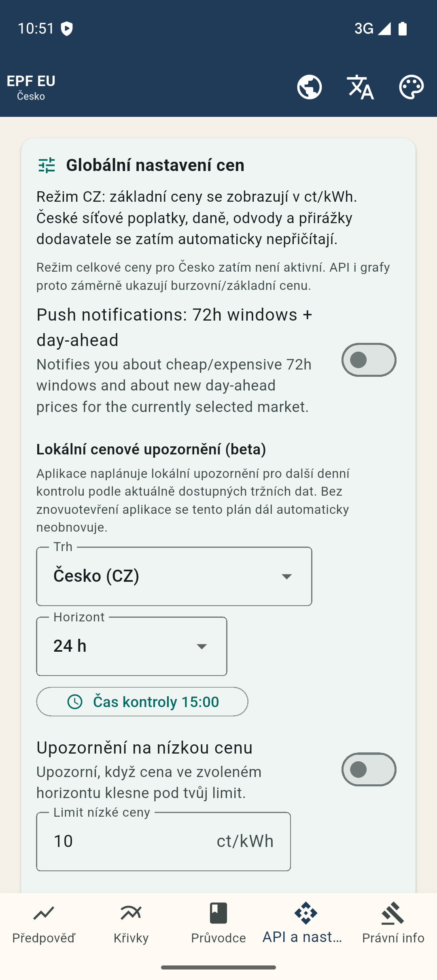The image size is (437, 980).
Task: Toggle Upozornění na nízkou cenu switch
Action: [369, 769]
